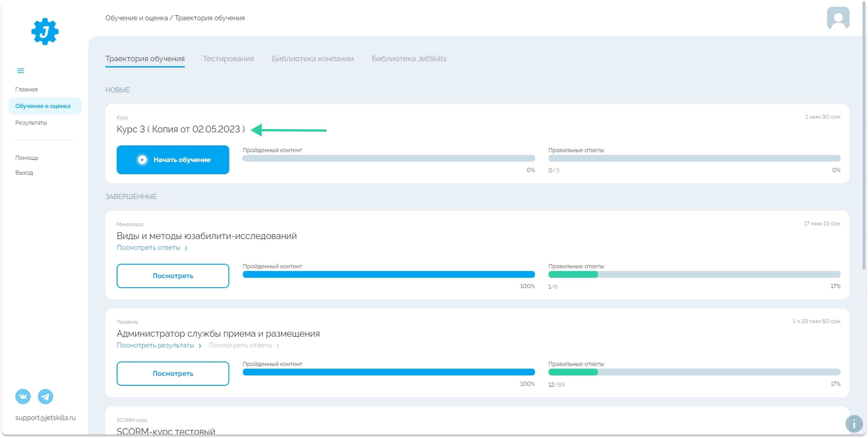Screen dimensions: 868x438
Task: Click the support@jetskills.ru email
Action: tap(45, 418)
